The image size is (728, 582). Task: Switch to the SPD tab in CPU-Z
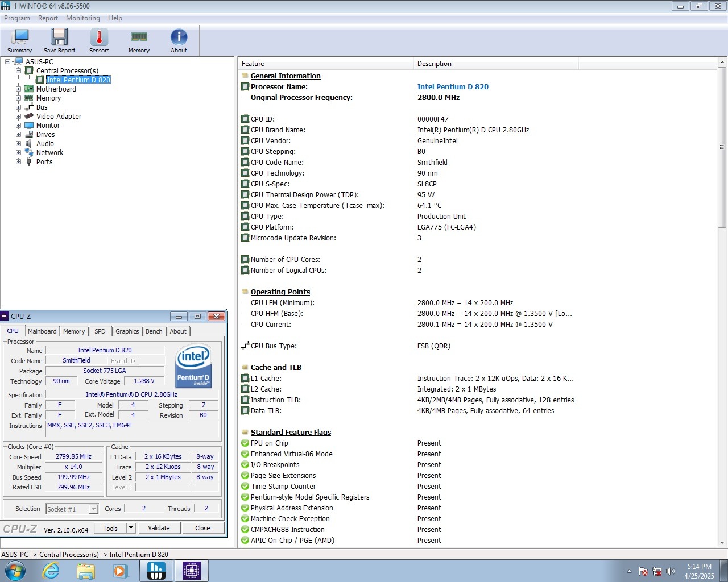[100, 331]
